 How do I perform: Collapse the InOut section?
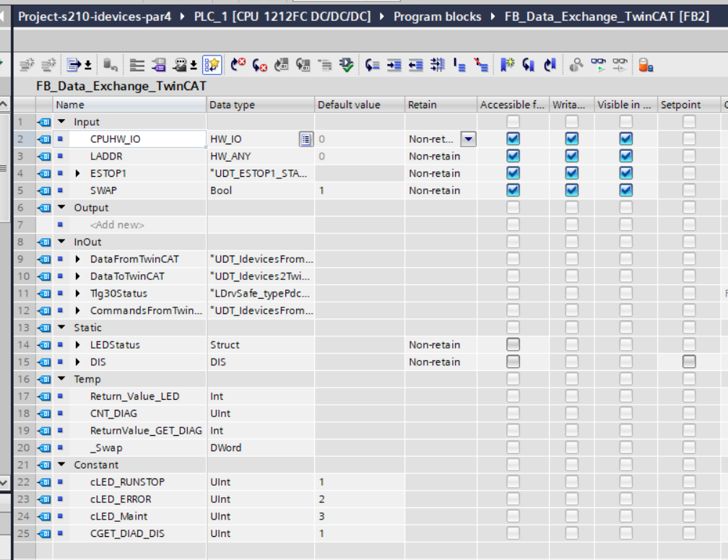[x=61, y=242]
